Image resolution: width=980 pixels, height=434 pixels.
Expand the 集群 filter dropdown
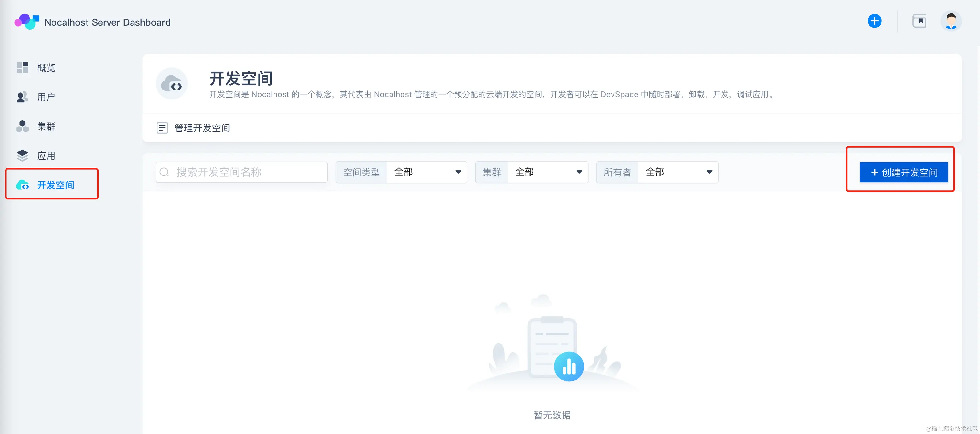pyautogui.click(x=547, y=172)
